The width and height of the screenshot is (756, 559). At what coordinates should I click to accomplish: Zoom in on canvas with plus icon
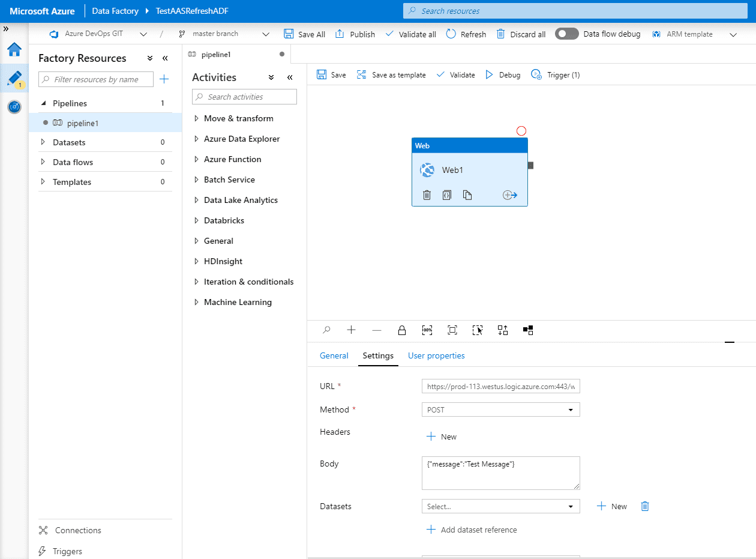point(352,330)
